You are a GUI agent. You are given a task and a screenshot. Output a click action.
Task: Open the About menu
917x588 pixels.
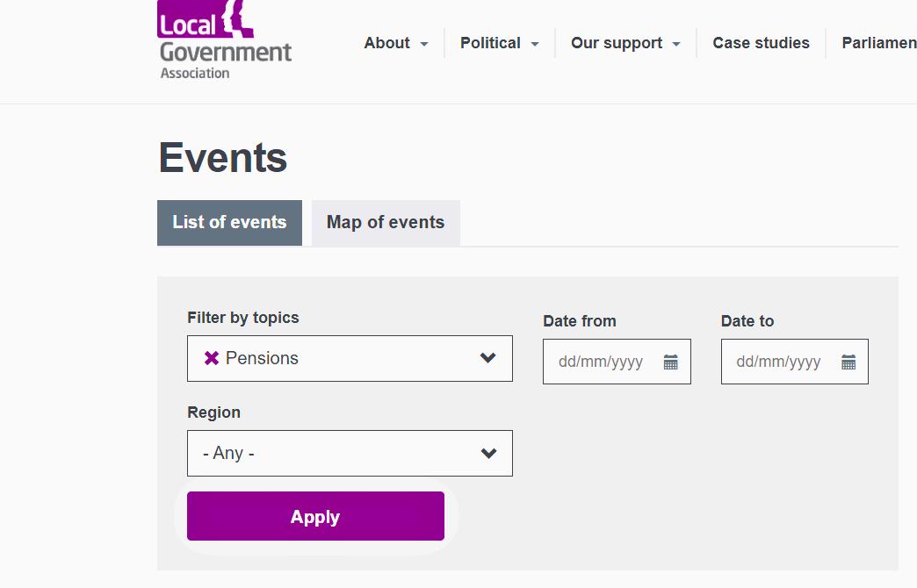coord(387,43)
